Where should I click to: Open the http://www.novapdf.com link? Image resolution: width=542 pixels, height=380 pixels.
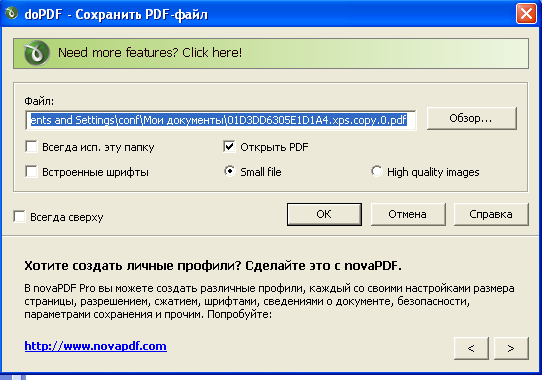tap(95, 346)
